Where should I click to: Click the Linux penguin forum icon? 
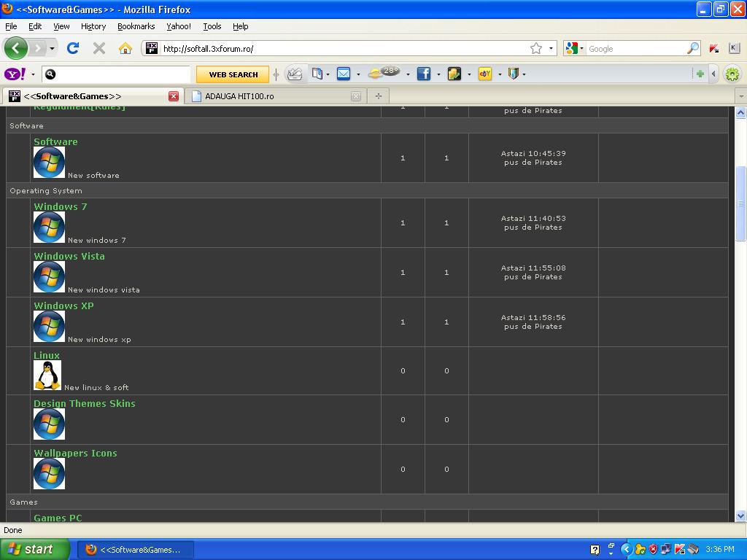pos(47,376)
